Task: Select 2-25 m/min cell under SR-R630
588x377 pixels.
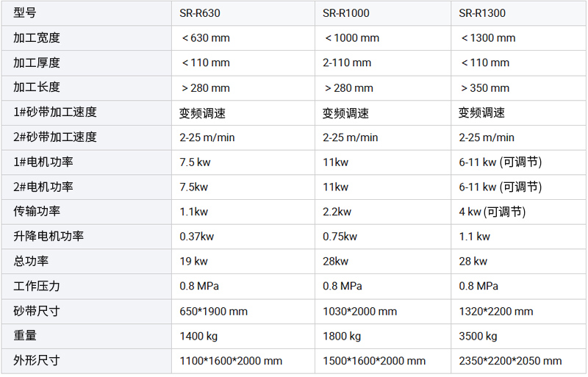Action: tap(243, 137)
